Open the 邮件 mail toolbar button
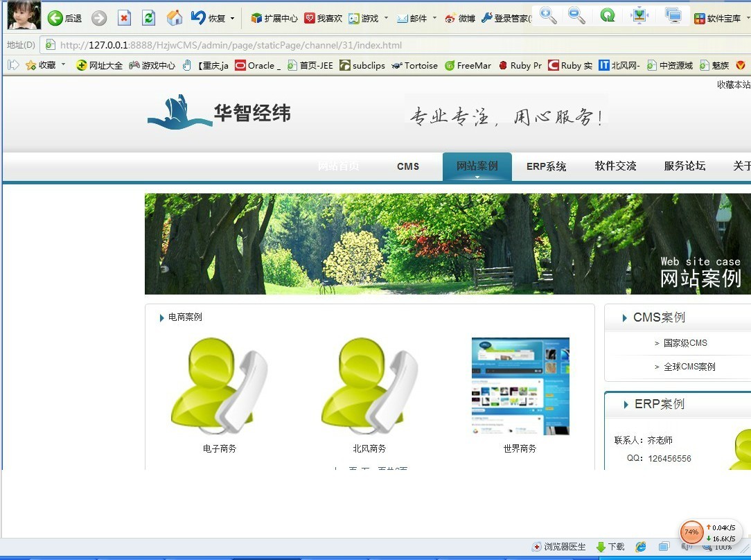Screen dimensions: 751x560 [x=412, y=18]
